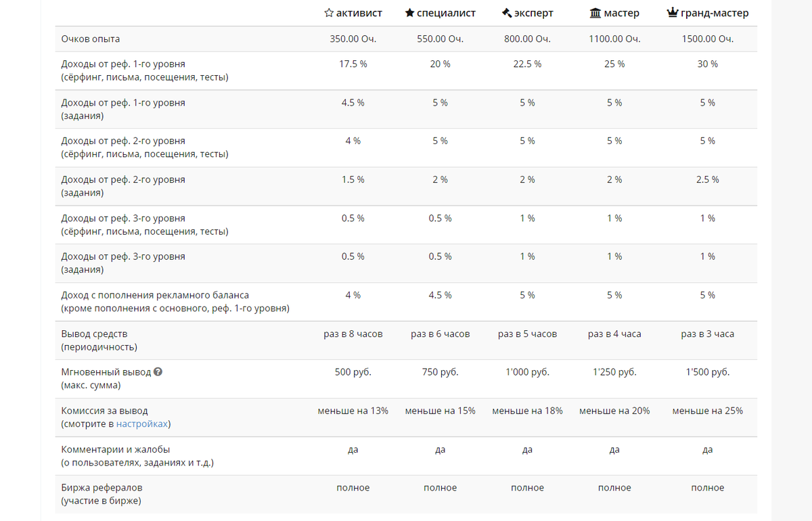
Task: Click the Очков опыта row label
Action: [x=91, y=39]
